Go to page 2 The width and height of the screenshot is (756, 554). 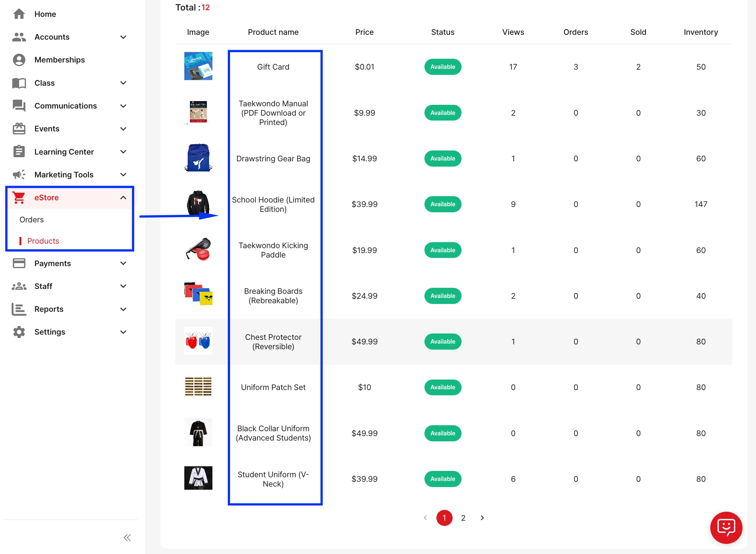tap(463, 518)
